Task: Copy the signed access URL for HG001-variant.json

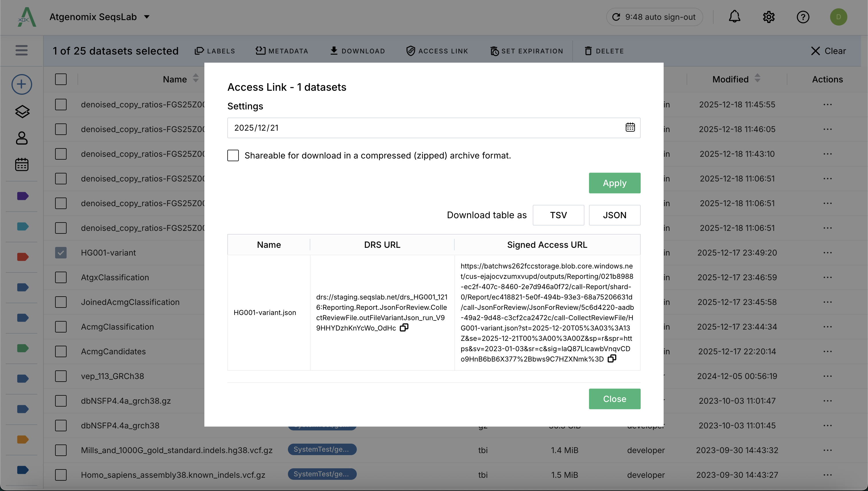Action: [x=612, y=358]
